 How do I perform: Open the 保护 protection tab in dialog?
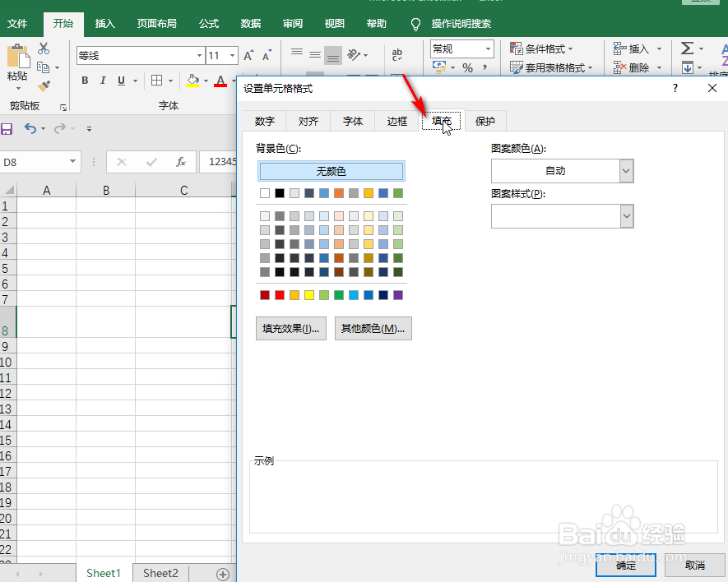click(x=485, y=121)
